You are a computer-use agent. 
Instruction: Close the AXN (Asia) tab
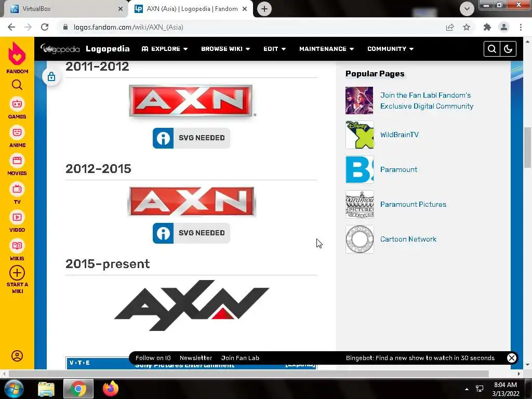pyautogui.click(x=245, y=9)
